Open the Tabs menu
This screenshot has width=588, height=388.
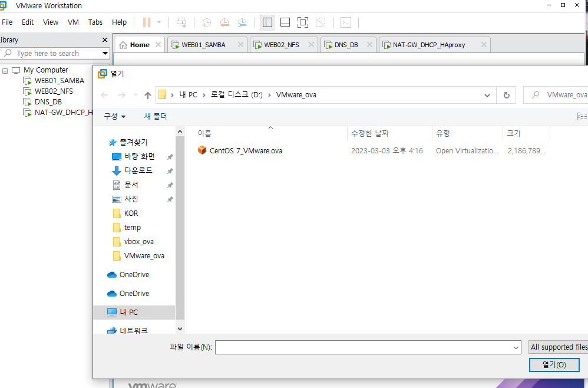pyautogui.click(x=95, y=22)
